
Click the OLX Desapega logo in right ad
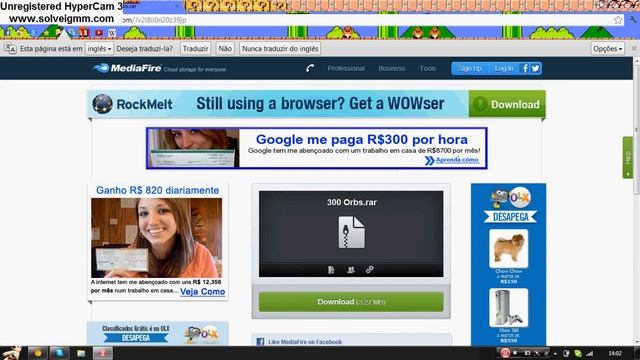point(510,205)
